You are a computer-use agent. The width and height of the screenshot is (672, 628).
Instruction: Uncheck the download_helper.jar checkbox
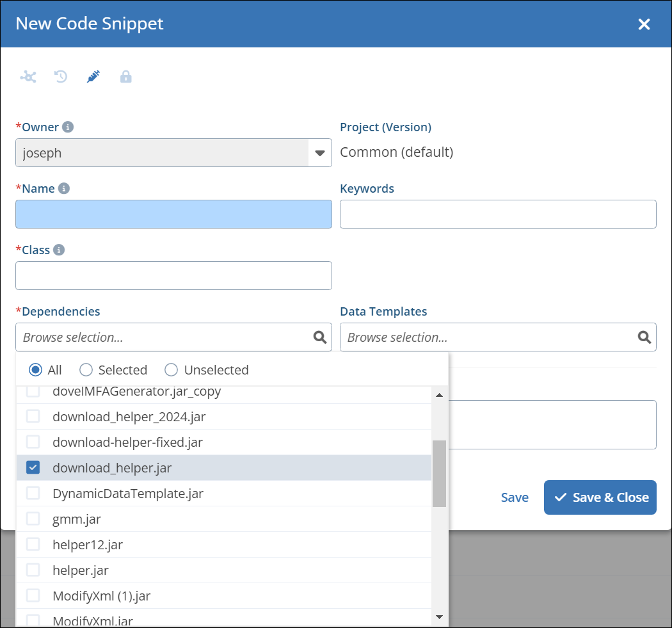click(x=33, y=468)
